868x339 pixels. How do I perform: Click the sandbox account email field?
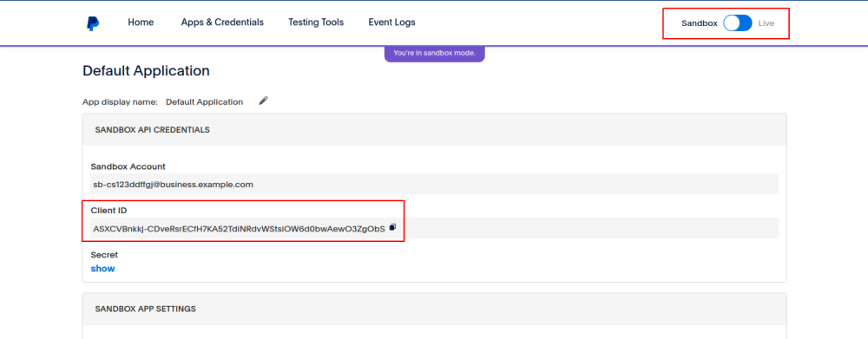pos(435,184)
